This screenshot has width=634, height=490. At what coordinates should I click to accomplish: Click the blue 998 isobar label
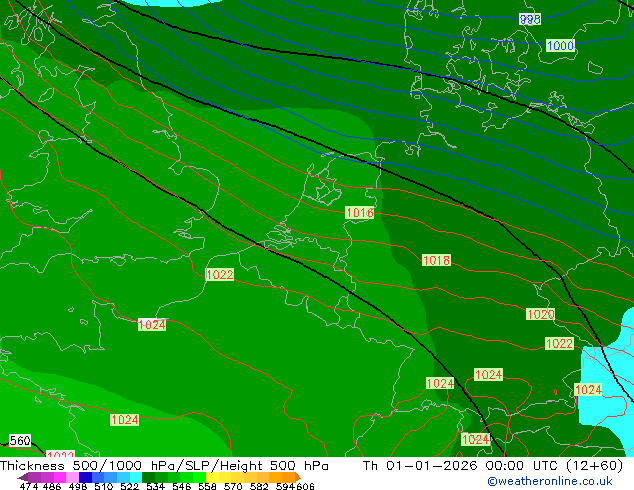click(x=530, y=19)
